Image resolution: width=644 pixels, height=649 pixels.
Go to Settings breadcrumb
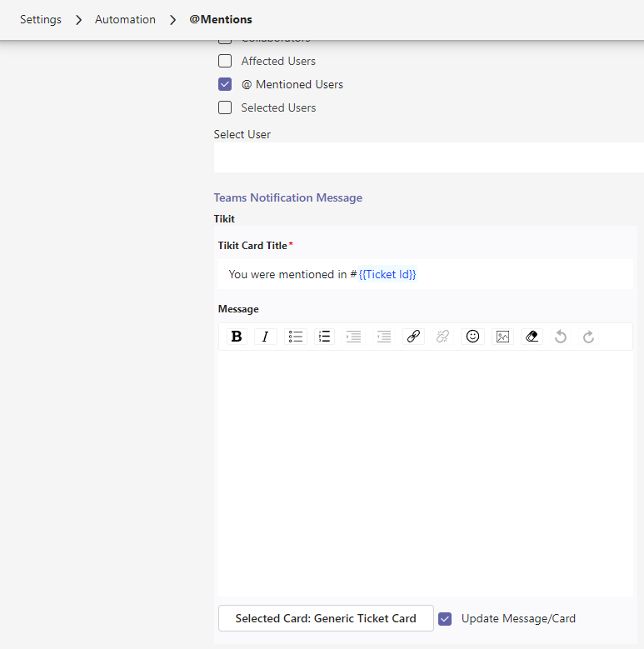pyautogui.click(x=41, y=19)
